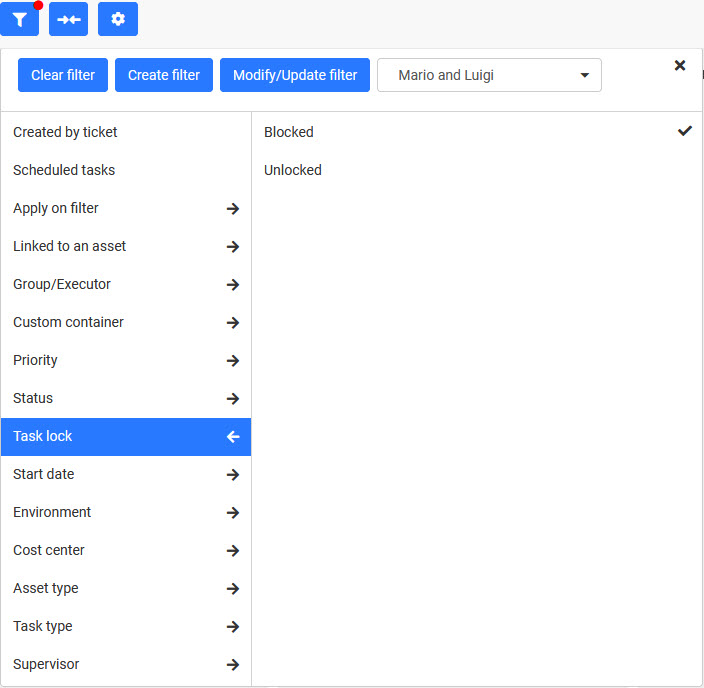
Task: Toggle the Created by ticket filter
Action: click(126, 132)
